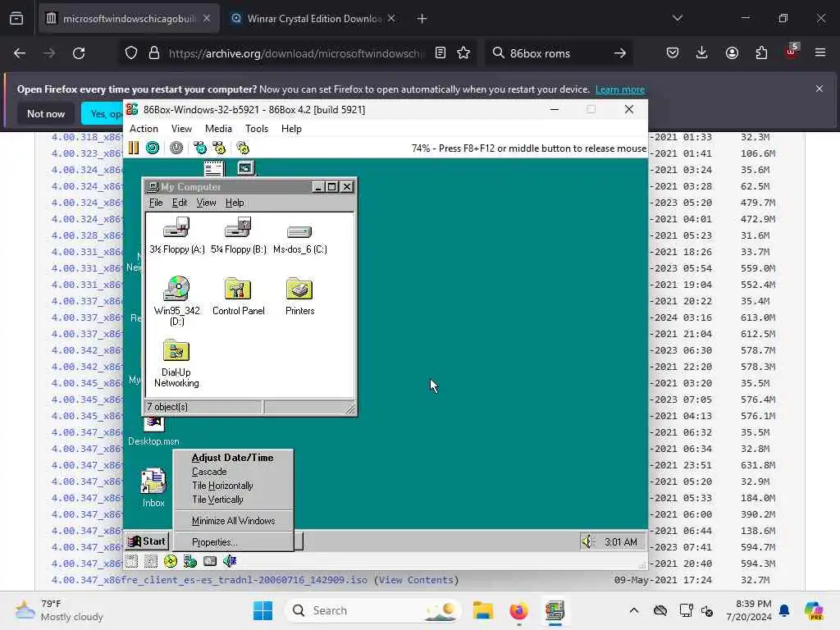The width and height of the screenshot is (840, 630).
Task: Open My Computer View menu
Action: click(206, 203)
